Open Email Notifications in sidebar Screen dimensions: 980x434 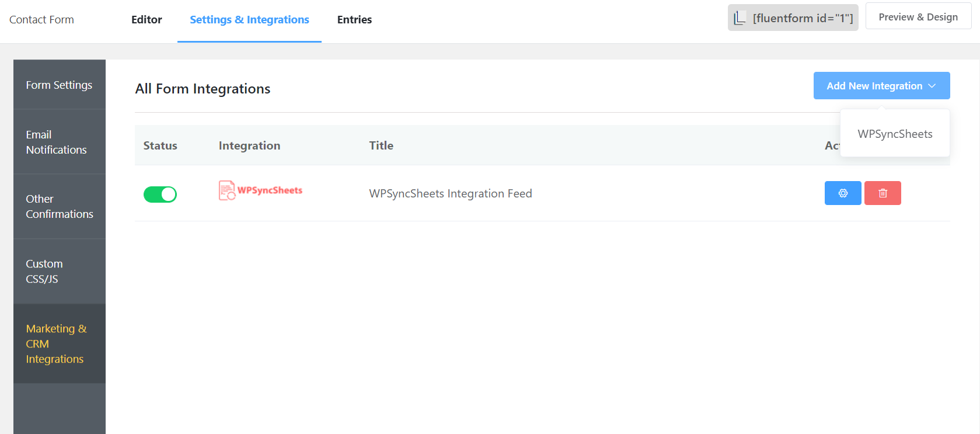[x=60, y=142]
